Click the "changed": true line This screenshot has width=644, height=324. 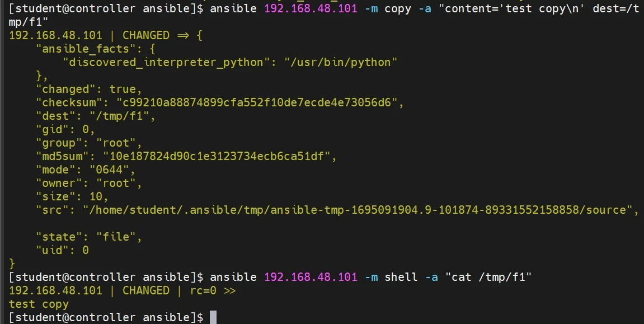(x=89, y=89)
